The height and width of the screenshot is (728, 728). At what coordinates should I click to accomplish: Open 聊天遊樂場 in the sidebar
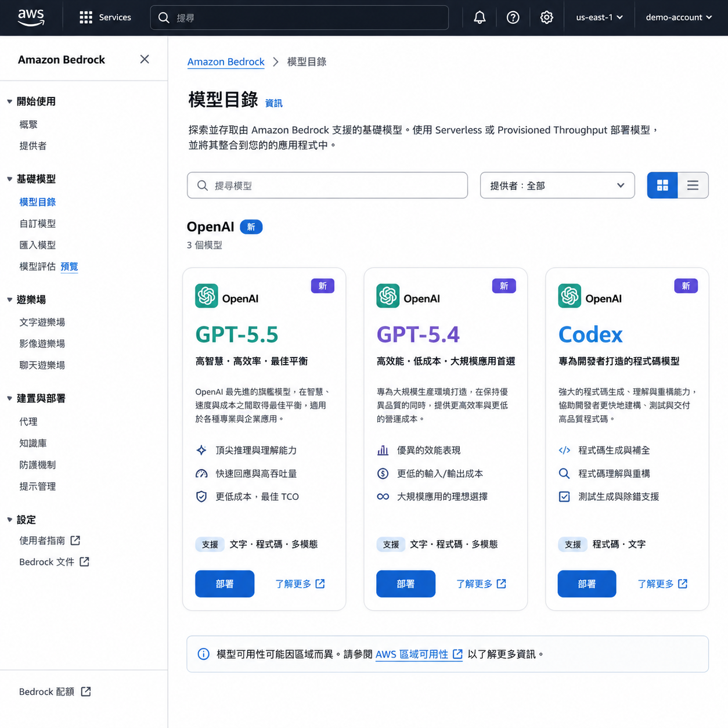pos(42,365)
